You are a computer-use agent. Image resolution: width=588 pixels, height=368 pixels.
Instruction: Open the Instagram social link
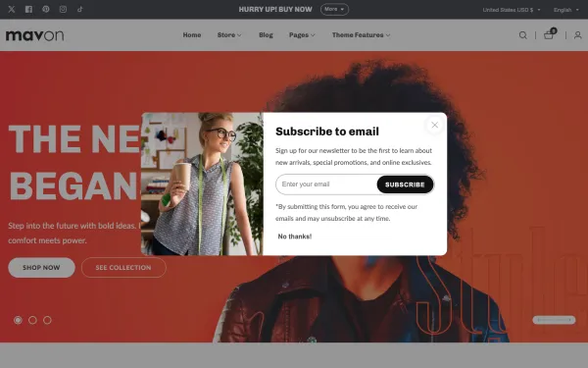[x=63, y=9]
